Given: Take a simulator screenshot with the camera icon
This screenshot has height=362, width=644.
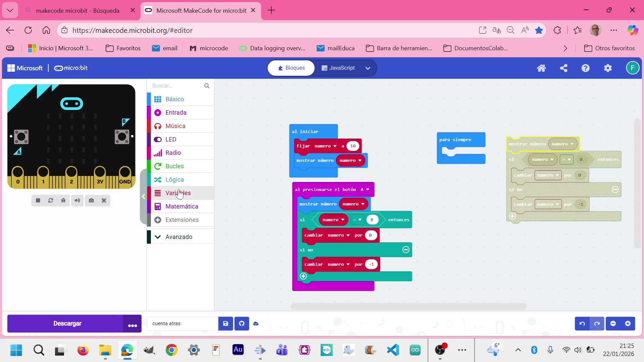Looking at the screenshot, I should coord(91,200).
